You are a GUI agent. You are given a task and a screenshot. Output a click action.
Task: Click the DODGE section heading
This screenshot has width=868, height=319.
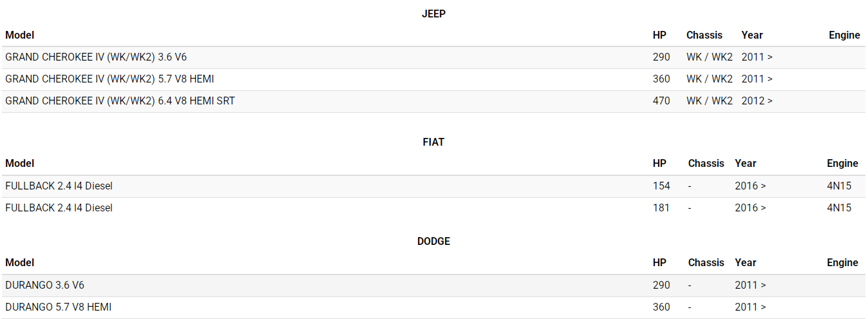(x=433, y=241)
